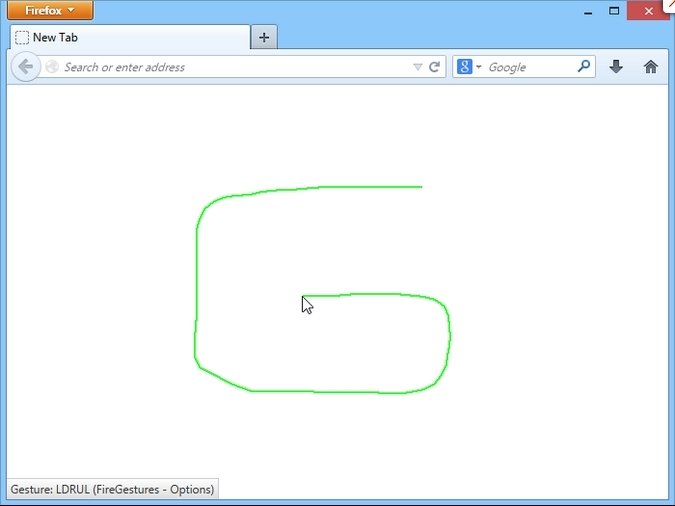Expand the address bar history dropdown arrow
The image size is (675, 506).
coord(418,67)
